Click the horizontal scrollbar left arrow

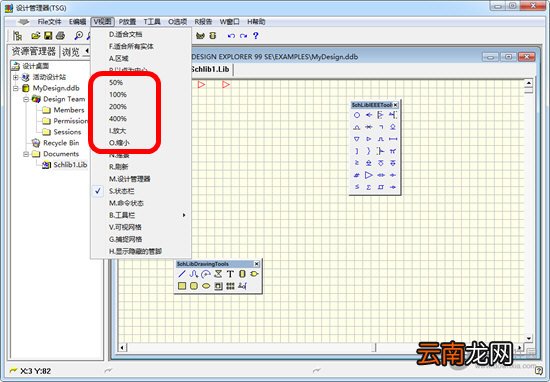122,347
